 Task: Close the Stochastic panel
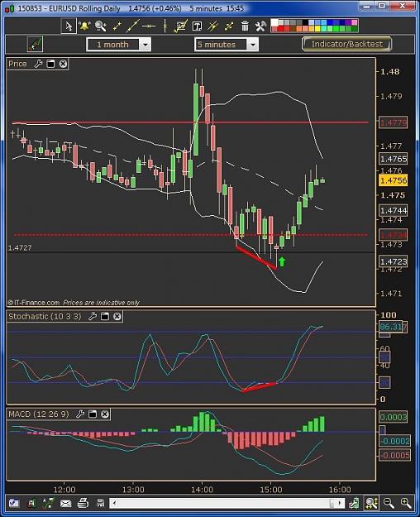[117, 316]
